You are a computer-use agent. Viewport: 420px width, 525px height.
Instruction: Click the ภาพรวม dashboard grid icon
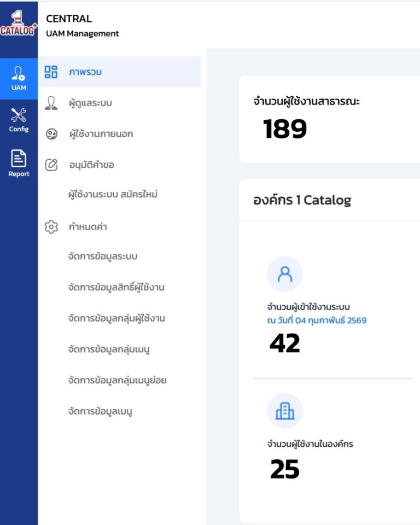coord(51,72)
